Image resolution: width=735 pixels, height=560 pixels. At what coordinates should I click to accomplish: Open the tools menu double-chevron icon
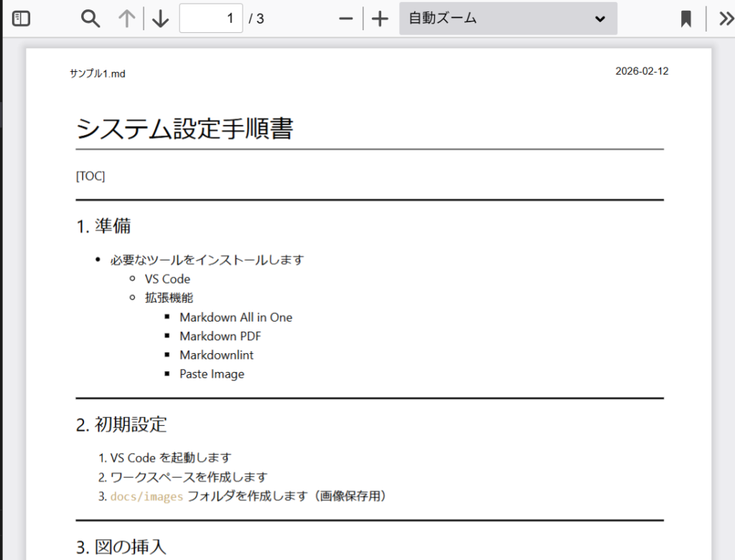tap(725, 19)
